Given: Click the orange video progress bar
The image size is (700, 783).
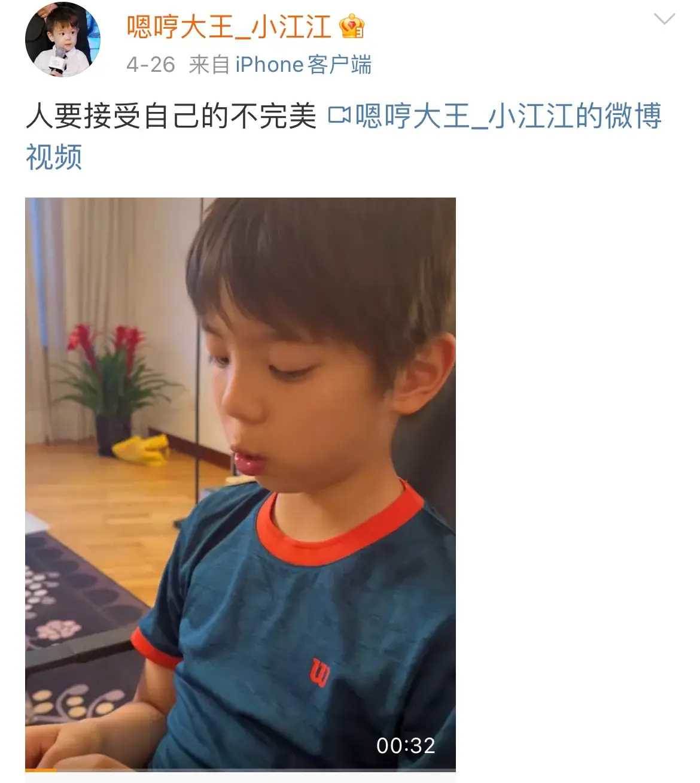Looking at the screenshot, I should tap(41, 770).
